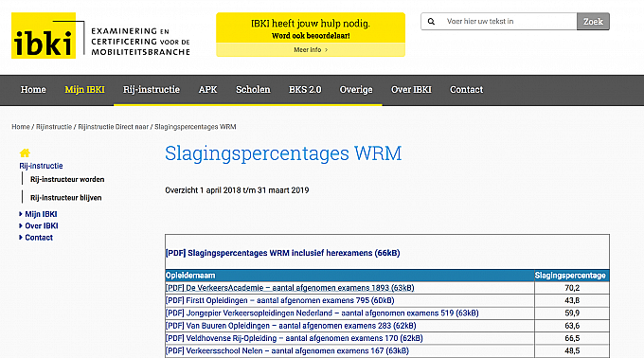This screenshot has width=644, height=358.
Task: Click Slagingspercentages WRM breadcrumb text
Action: 195,127
